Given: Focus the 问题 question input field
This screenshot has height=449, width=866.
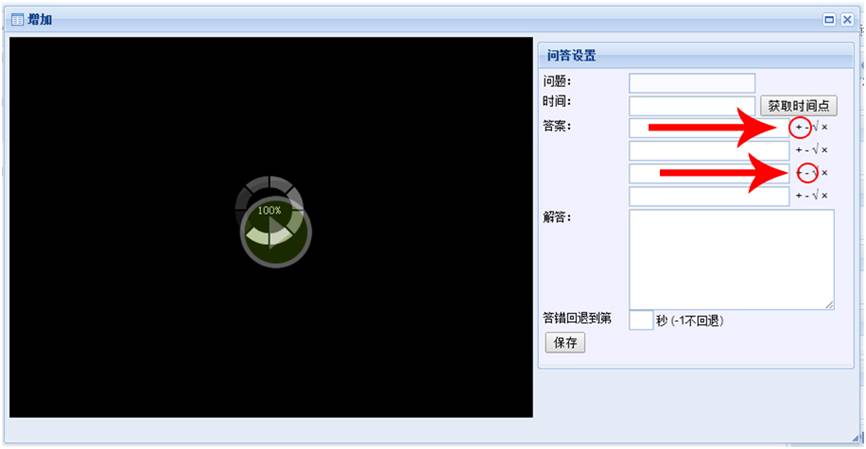Looking at the screenshot, I should [x=692, y=83].
